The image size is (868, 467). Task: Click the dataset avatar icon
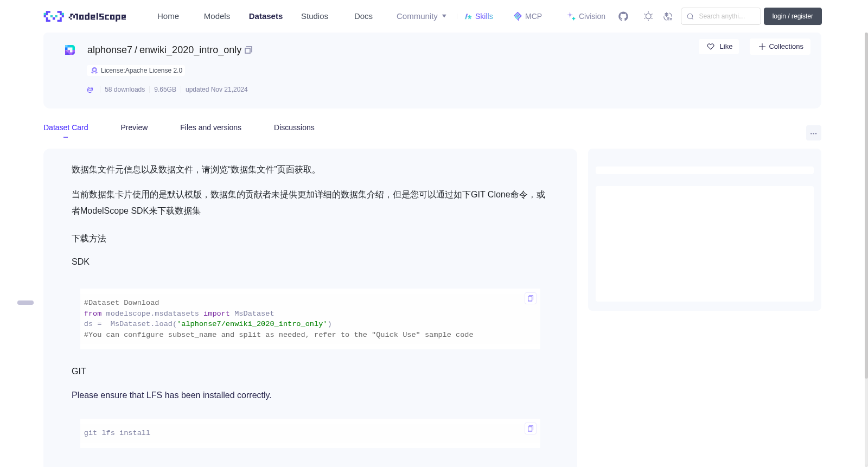coord(70,50)
